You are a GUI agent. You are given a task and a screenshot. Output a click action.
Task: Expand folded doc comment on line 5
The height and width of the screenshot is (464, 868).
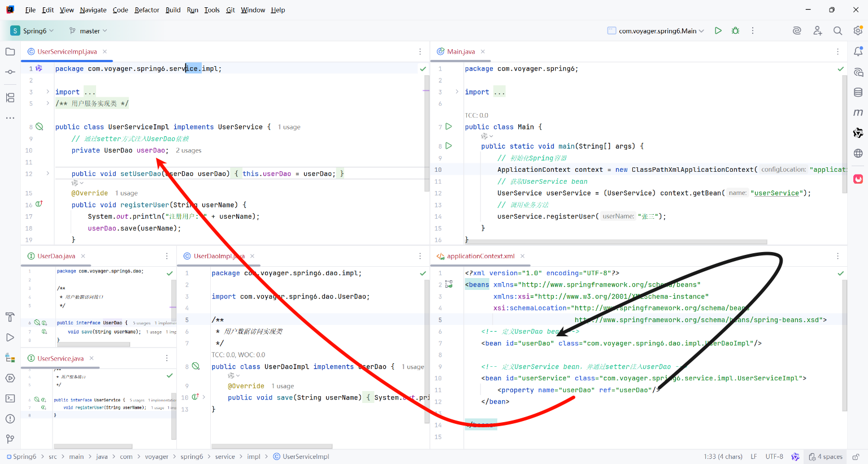pyautogui.click(x=47, y=103)
